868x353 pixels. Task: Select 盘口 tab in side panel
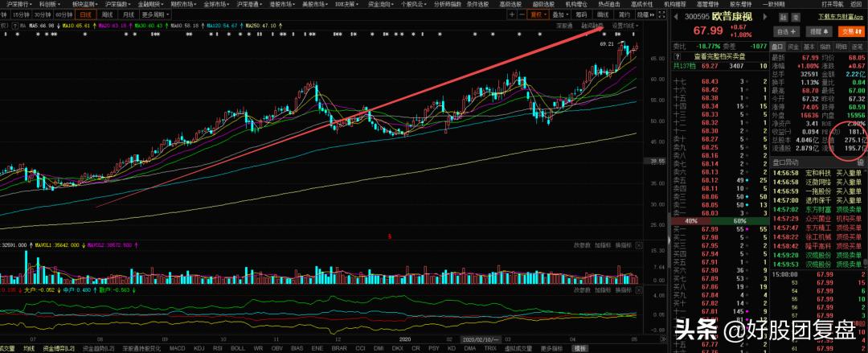coord(778,47)
